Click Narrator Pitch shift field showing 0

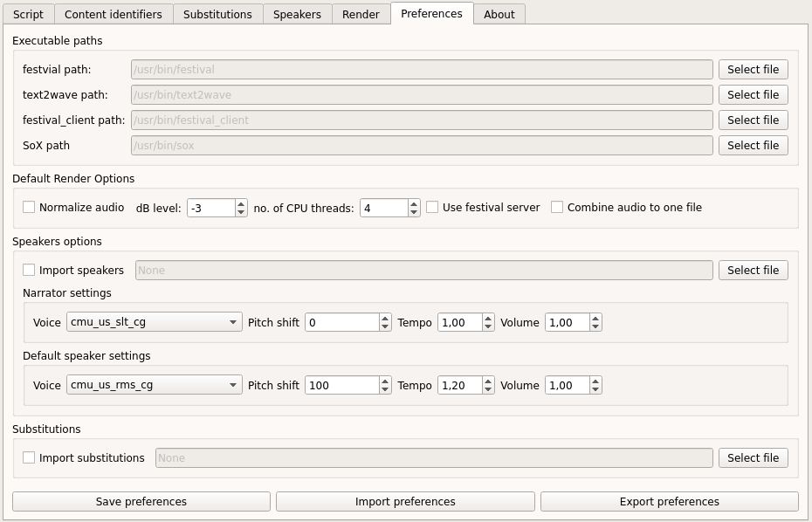click(x=342, y=323)
